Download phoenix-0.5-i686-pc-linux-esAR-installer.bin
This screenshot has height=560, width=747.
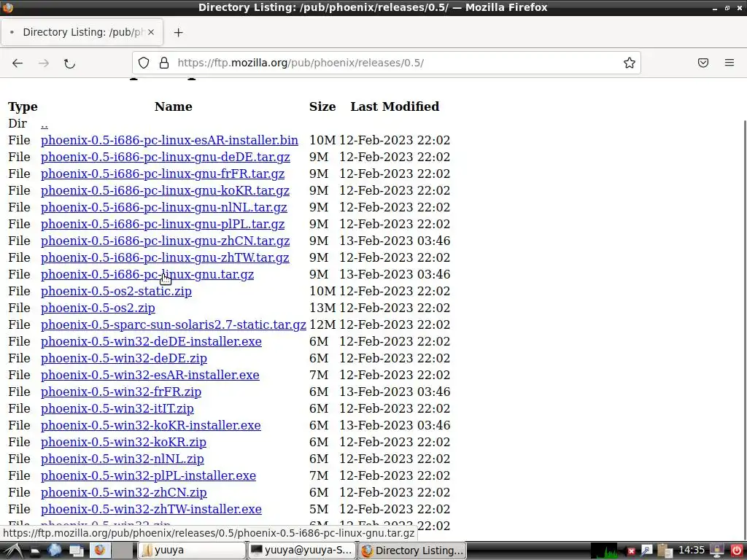(x=169, y=141)
